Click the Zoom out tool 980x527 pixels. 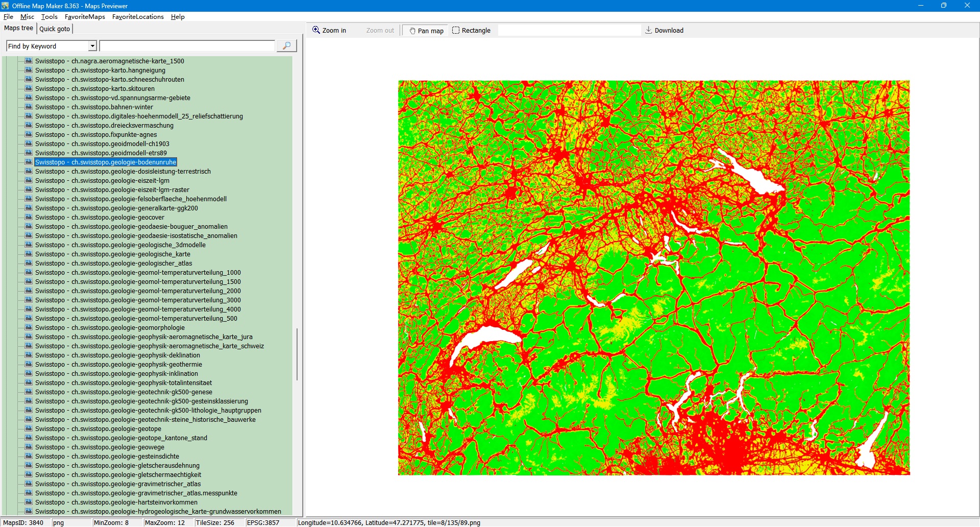[380, 31]
